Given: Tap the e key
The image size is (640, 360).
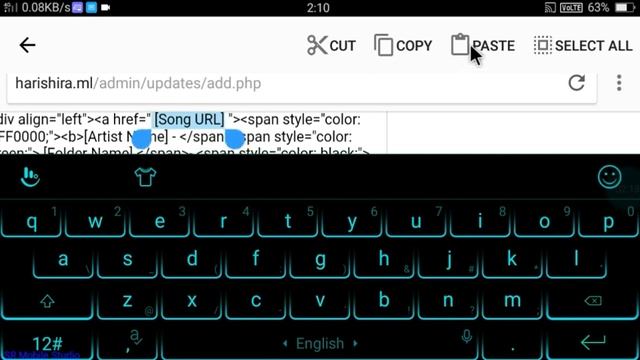Looking at the screenshot, I should point(160,221).
